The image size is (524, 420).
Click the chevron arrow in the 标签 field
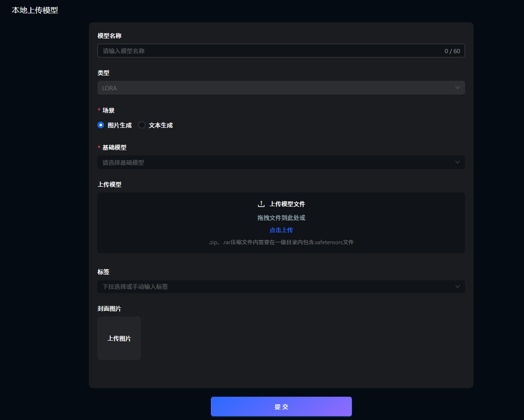pos(457,287)
